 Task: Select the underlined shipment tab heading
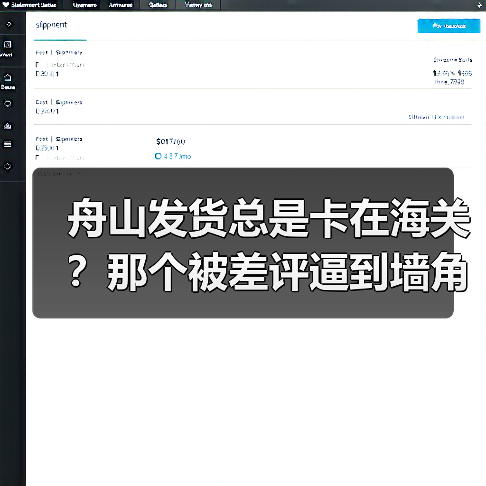pyautogui.click(x=51, y=25)
